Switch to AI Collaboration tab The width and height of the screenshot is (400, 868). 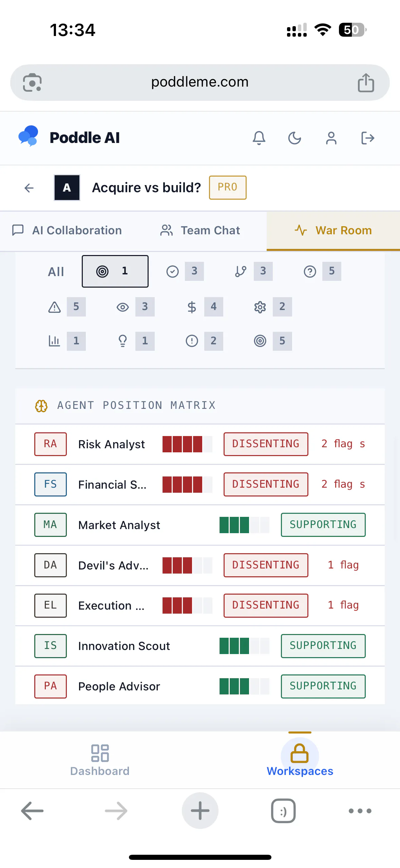(67, 231)
